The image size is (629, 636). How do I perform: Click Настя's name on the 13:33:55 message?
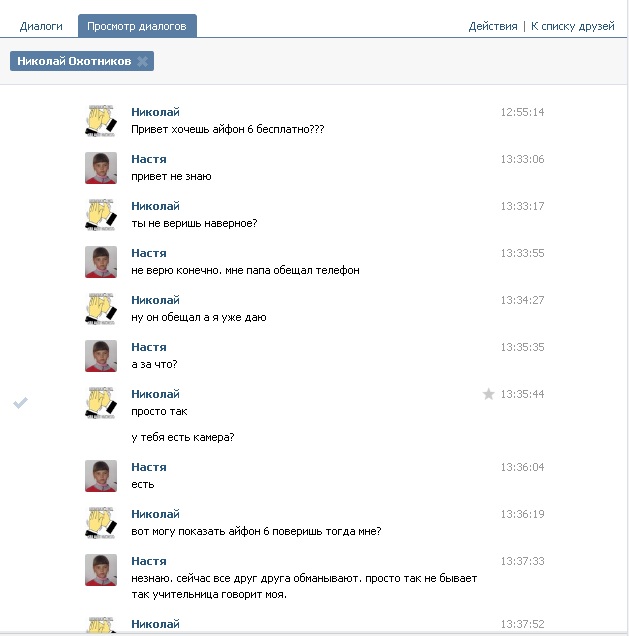click(x=149, y=253)
